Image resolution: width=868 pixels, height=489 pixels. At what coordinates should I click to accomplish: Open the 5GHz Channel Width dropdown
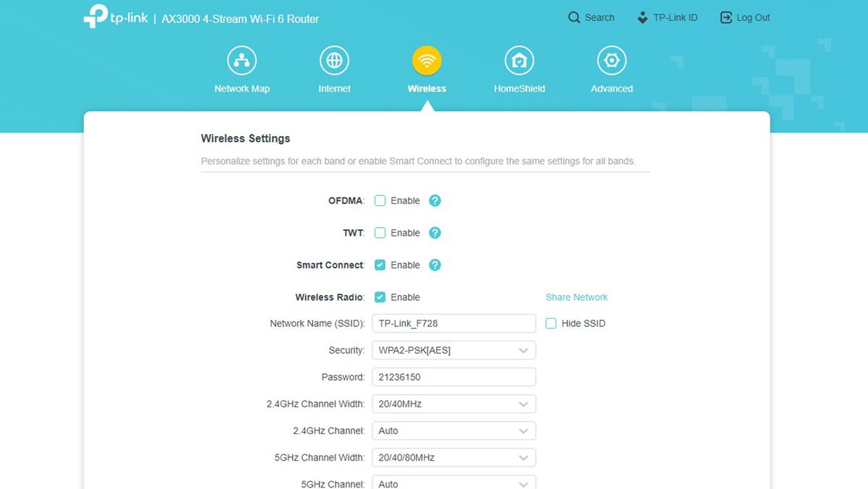(x=454, y=457)
